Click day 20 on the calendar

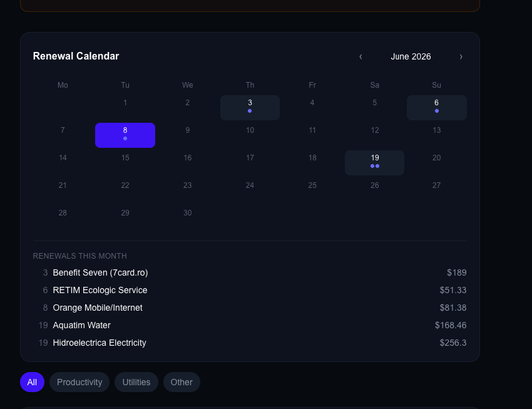(437, 163)
